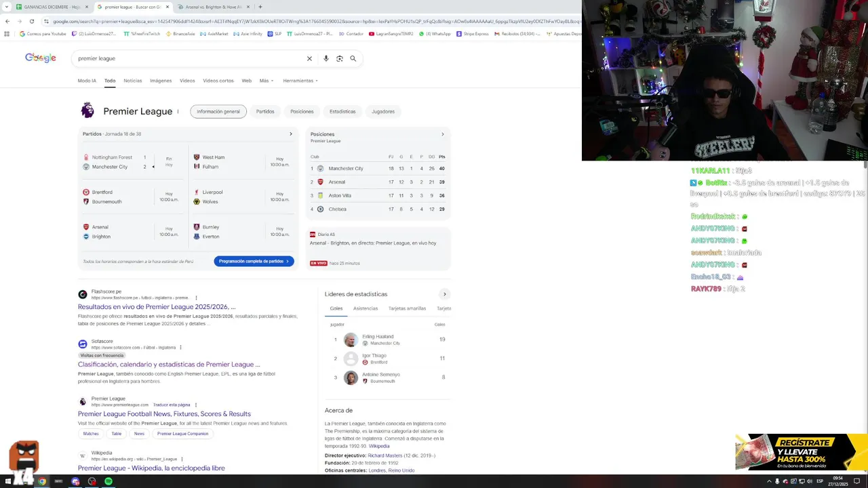Image resolution: width=868 pixels, height=488 pixels.
Task: Open Sofascore result options menu
Action: tap(180, 347)
